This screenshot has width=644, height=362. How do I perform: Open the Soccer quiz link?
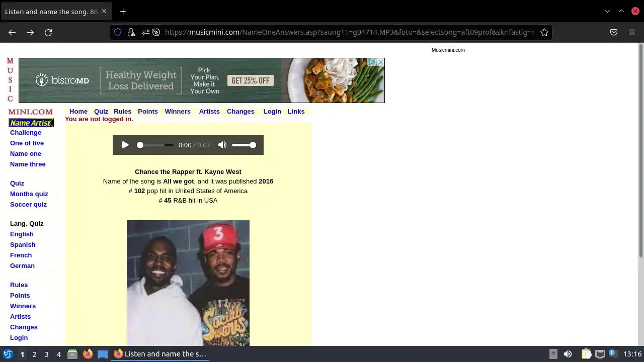28,205
